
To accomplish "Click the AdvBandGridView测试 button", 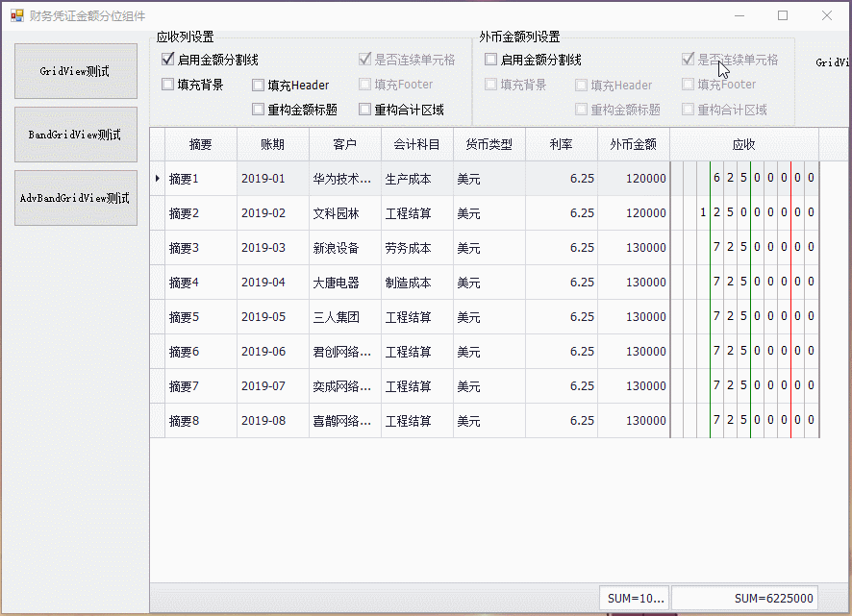I will 76,198.
